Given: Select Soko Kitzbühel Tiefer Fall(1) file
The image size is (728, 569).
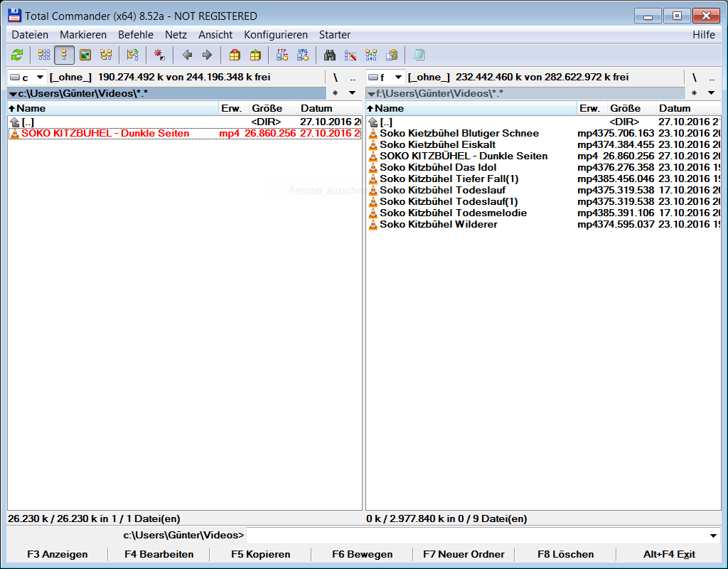Looking at the screenshot, I should point(544,179).
